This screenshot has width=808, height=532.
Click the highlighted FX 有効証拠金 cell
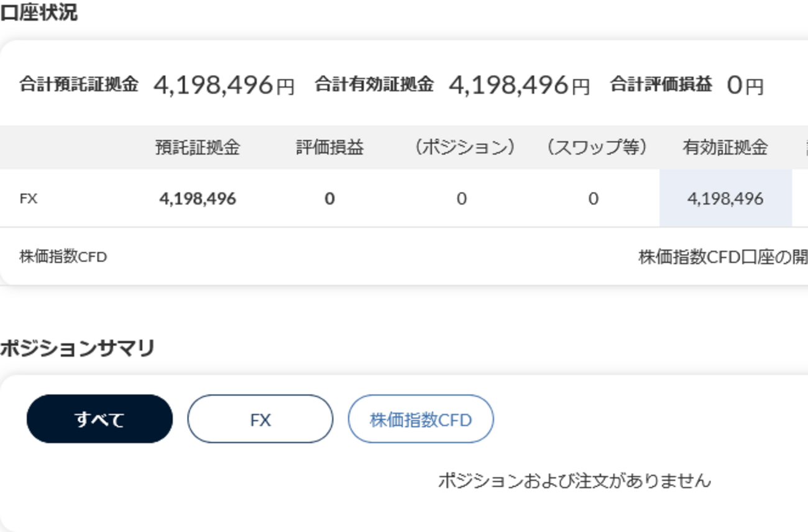pos(725,199)
